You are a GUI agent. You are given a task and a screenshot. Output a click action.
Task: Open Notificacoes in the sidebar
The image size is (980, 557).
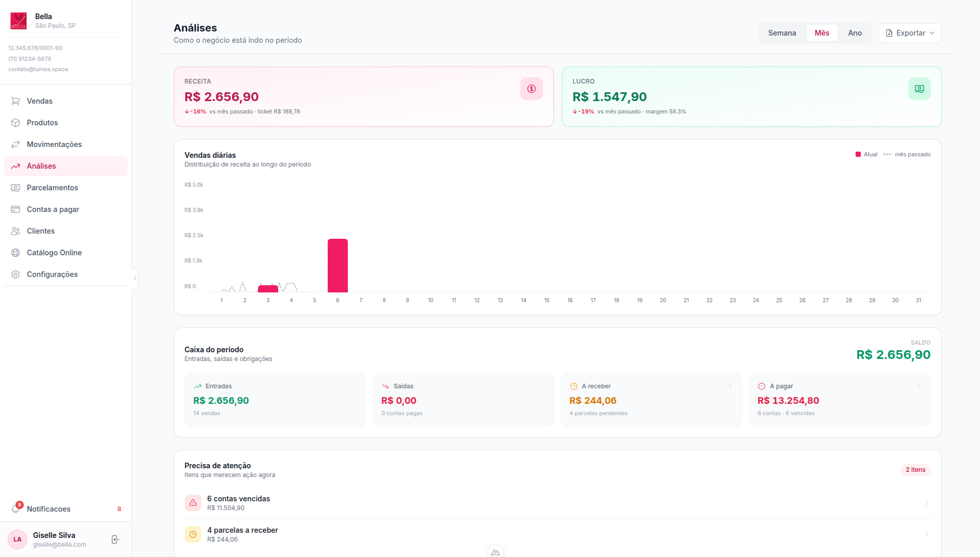66,509
